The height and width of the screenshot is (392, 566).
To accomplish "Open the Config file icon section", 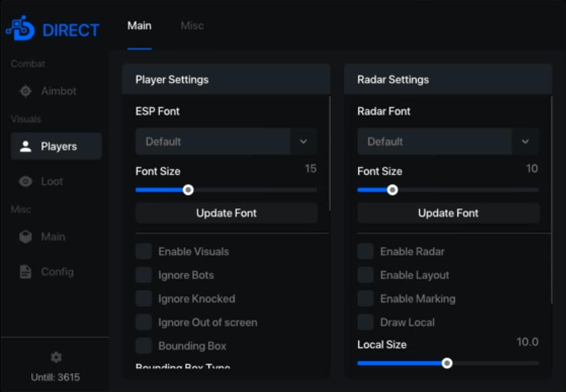I will pyautogui.click(x=25, y=272).
